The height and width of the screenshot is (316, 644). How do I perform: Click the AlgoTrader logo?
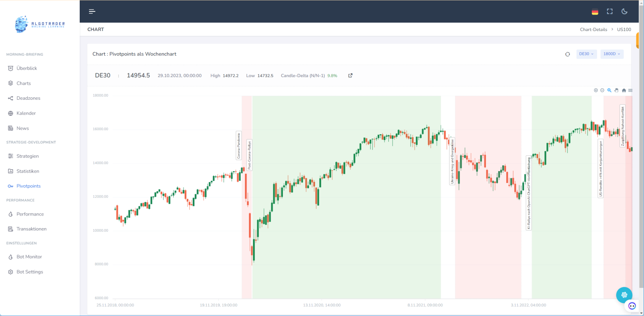point(40,24)
